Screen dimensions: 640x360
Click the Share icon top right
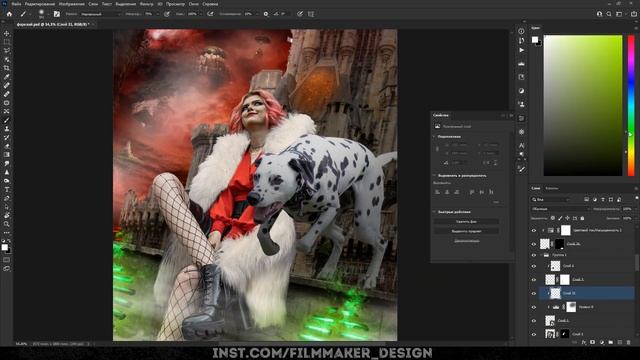tap(633, 14)
